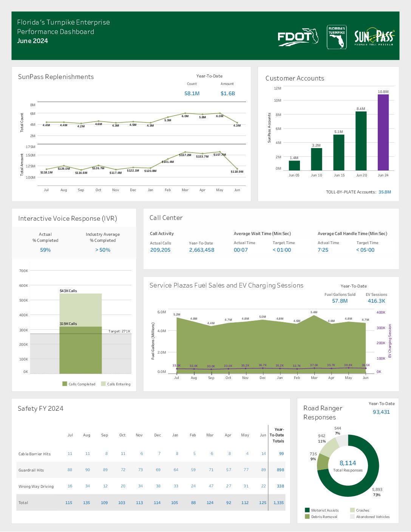Click the "5,893" Motorist Assists count label
411x532 pixels.
[377, 489]
